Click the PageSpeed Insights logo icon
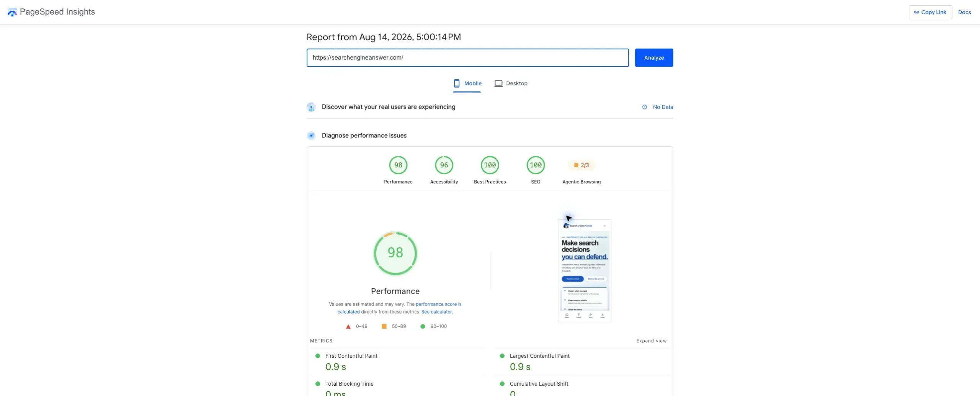The width and height of the screenshot is (980, 396). pos(12,12)
